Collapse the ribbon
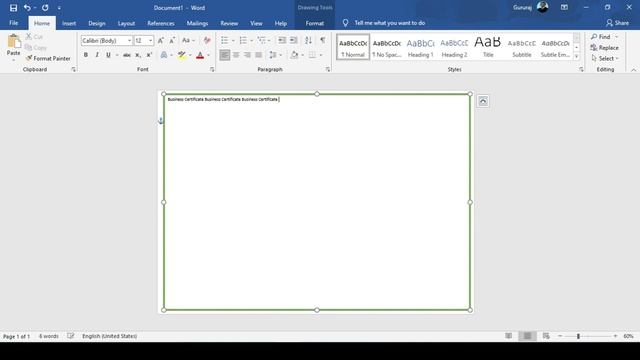This screenshot has width=640, height=360. (633, 70)
